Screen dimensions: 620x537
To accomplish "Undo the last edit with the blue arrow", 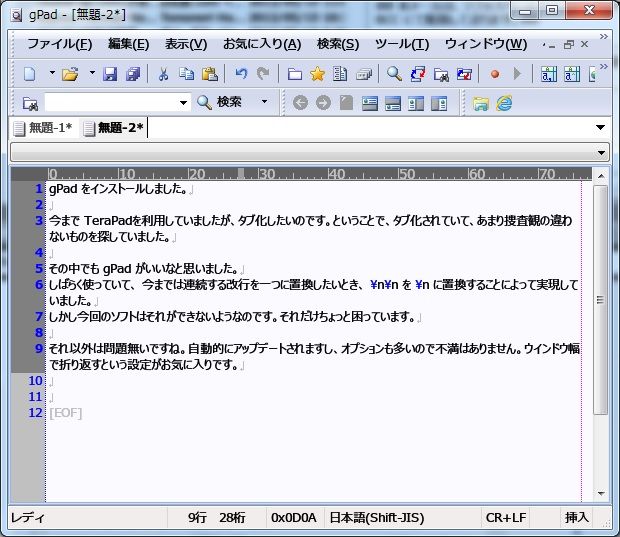I will tap(241, 74).
